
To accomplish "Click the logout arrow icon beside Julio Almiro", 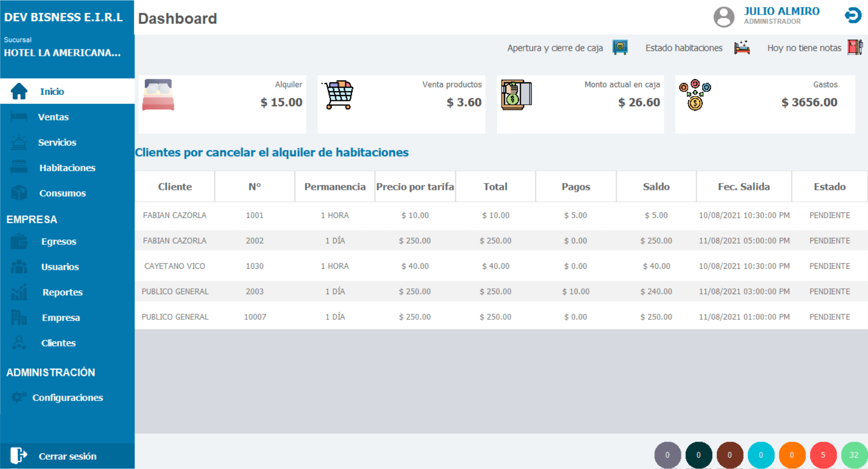I will [853, 15].
